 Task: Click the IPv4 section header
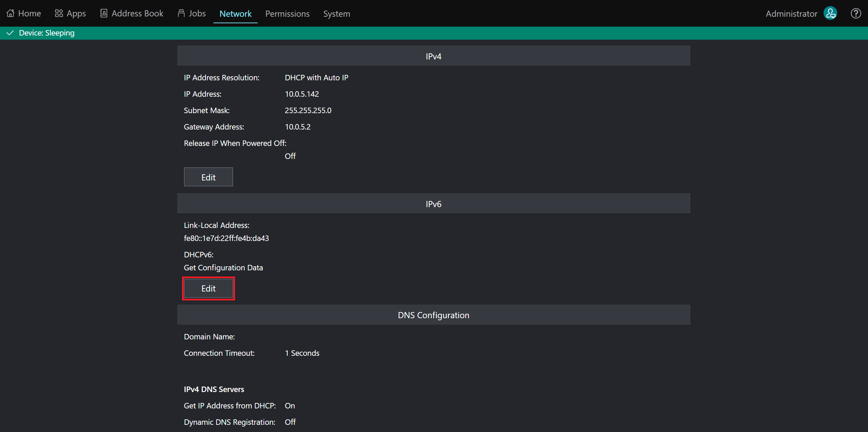click(x=433, y=56)
